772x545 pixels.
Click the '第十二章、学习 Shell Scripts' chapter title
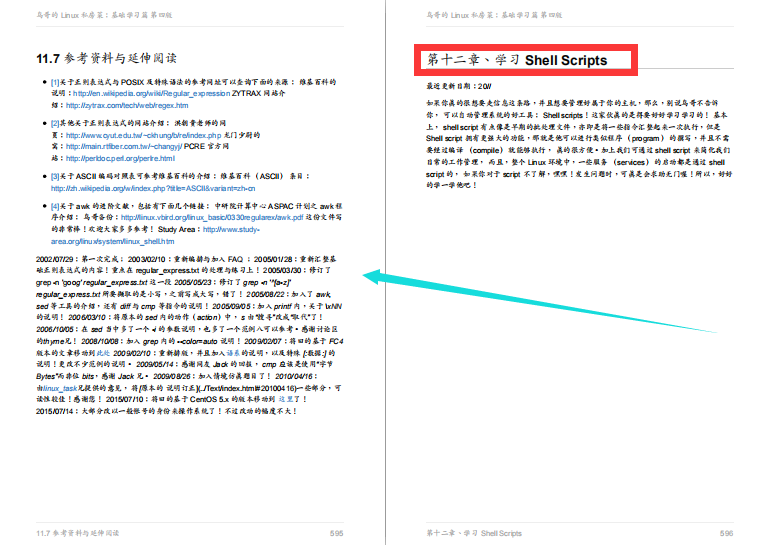517,60
